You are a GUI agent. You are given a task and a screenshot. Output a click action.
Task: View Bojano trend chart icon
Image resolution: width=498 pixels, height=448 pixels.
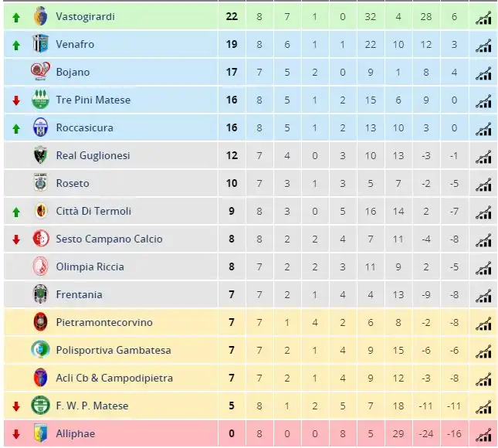pyautogui.click(x=483, y=73)
